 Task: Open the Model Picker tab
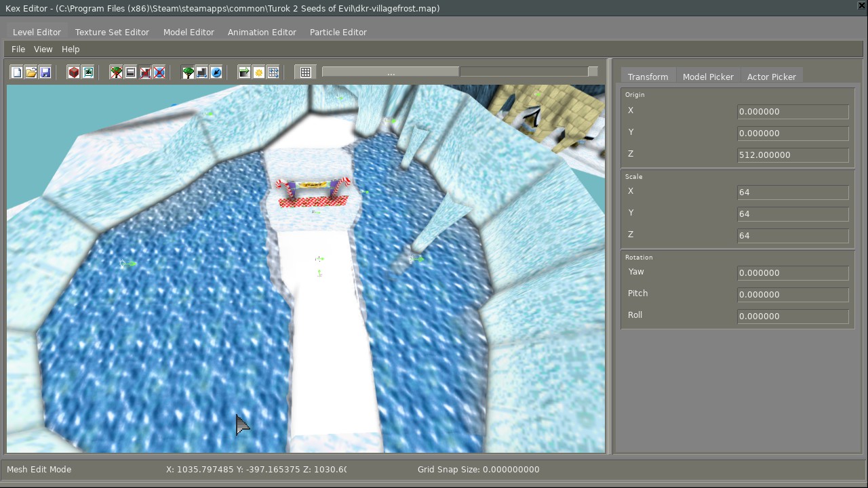(708, 77)
